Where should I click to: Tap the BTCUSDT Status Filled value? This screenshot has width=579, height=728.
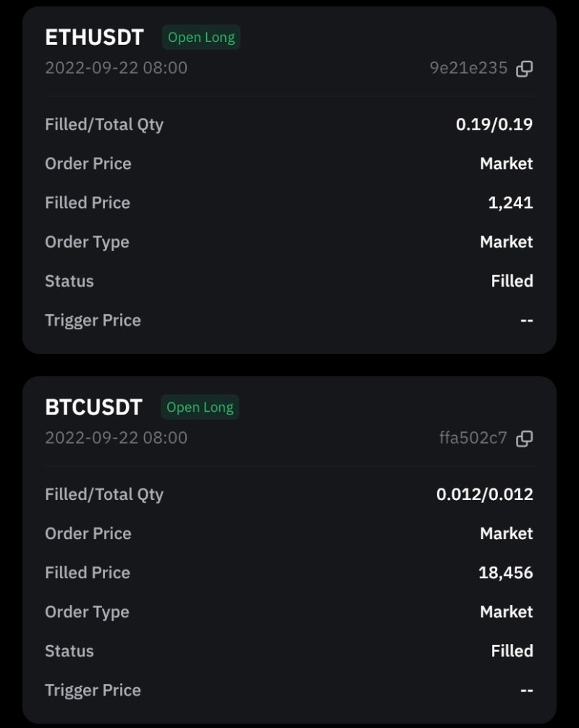(x=512, y=651)
